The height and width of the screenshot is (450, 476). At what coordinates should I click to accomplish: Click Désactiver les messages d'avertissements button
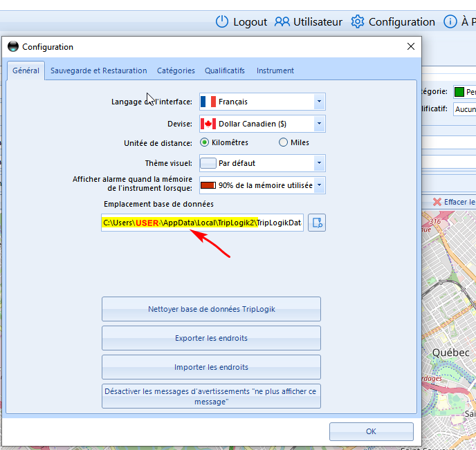[x=211, y=396]
